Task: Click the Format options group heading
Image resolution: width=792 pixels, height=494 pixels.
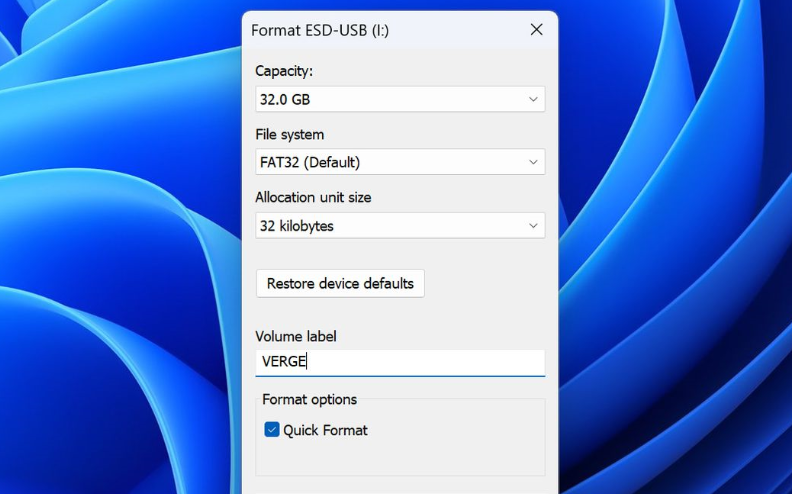Action: click(x=309, y=399)
